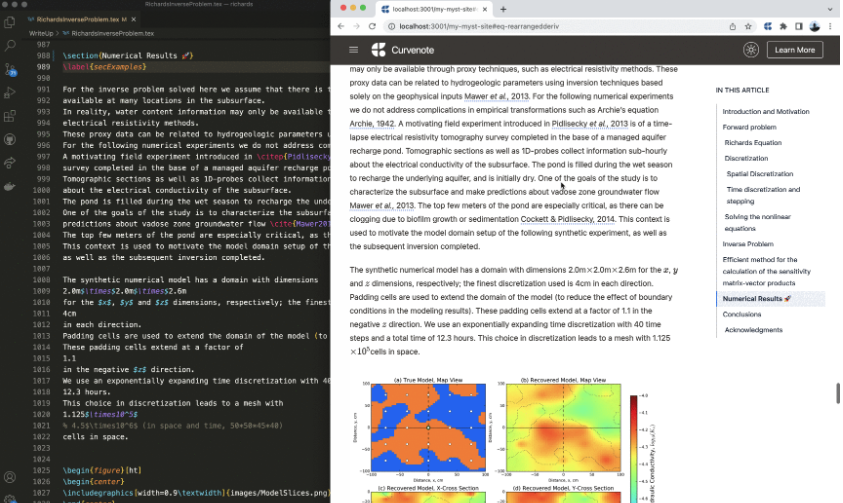Toggle the Curvenote dark/light theme
This screenshot has height=503, width=843.
coord(751,50)
